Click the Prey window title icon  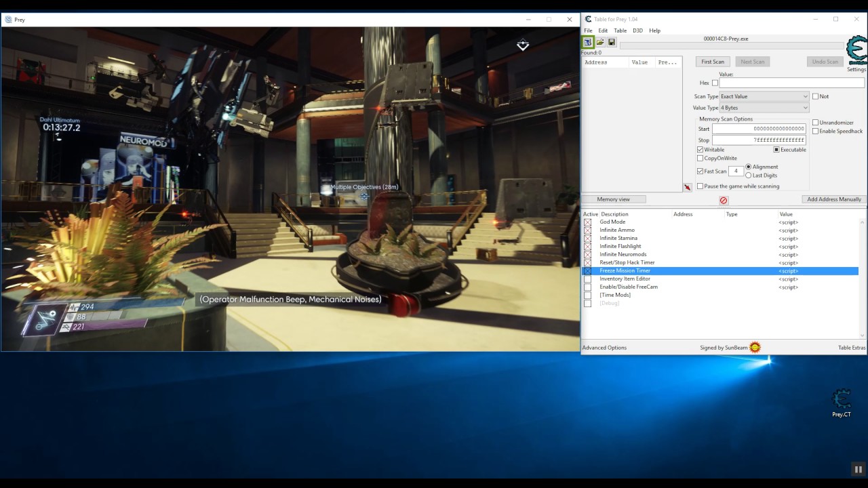[x=8, y=20]
